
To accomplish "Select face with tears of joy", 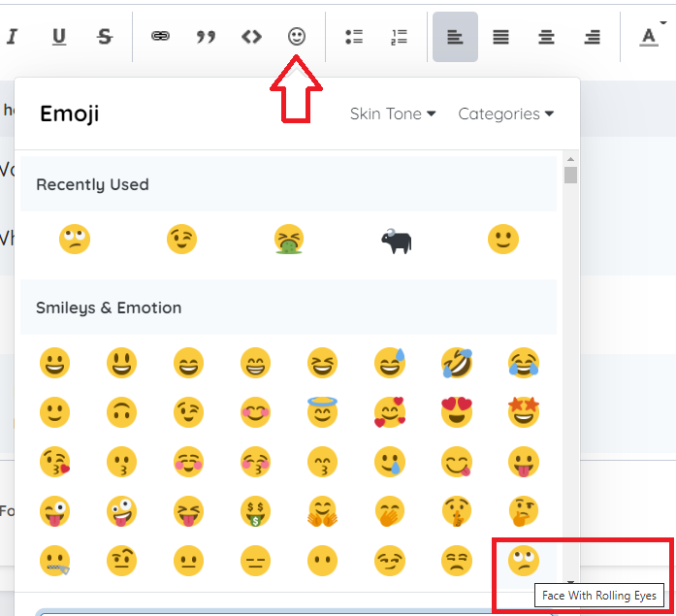I will pos(524,363).
